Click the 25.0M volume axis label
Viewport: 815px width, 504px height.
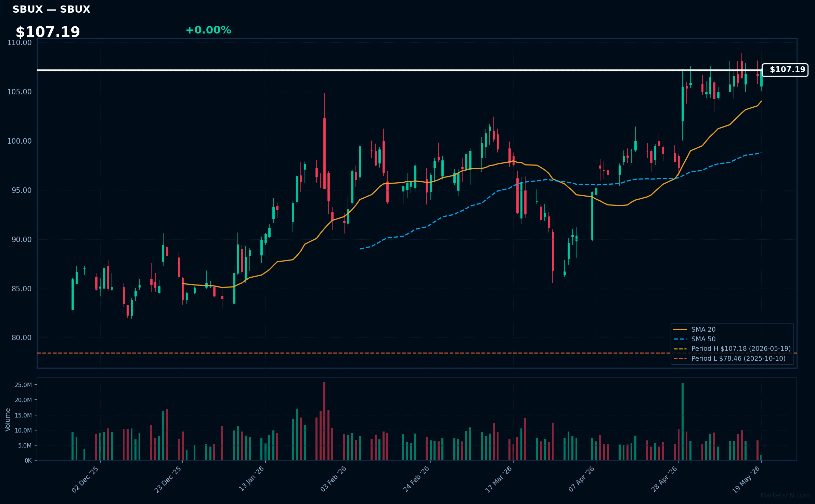23,385
